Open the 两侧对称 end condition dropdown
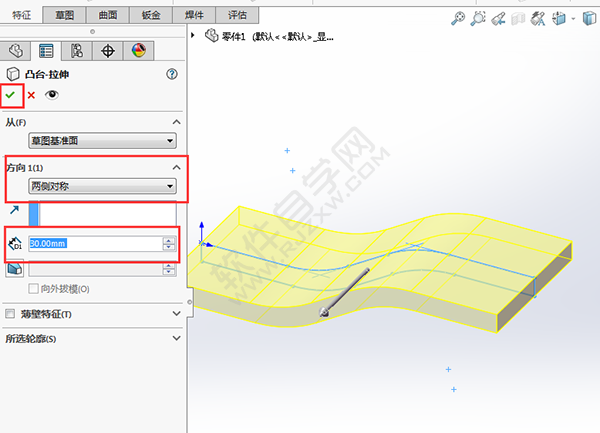This screenshot has height=433, width=600. [103, 186]
